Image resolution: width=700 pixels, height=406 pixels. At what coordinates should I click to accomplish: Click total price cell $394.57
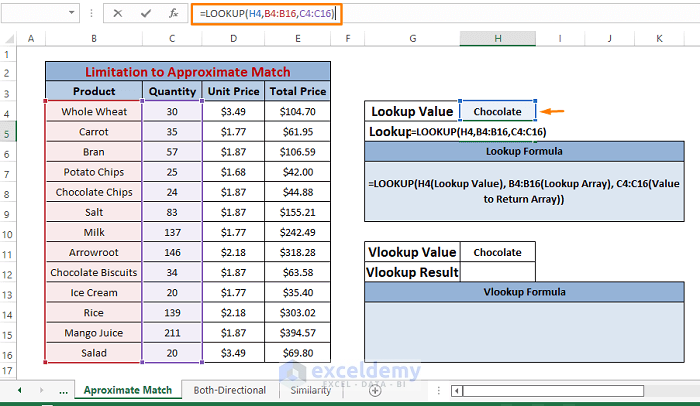[297, 333]
